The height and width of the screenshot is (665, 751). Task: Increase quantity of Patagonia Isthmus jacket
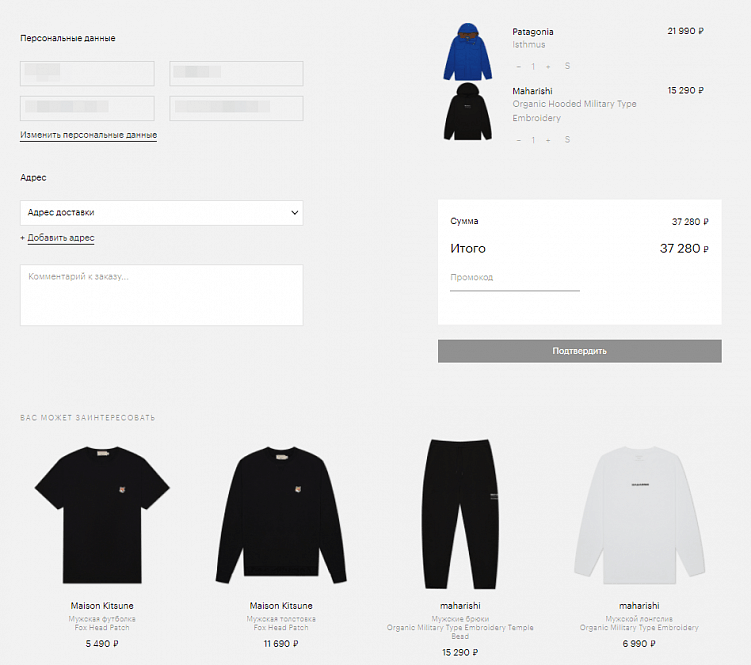pyautogui.click(x=548, y=67)
